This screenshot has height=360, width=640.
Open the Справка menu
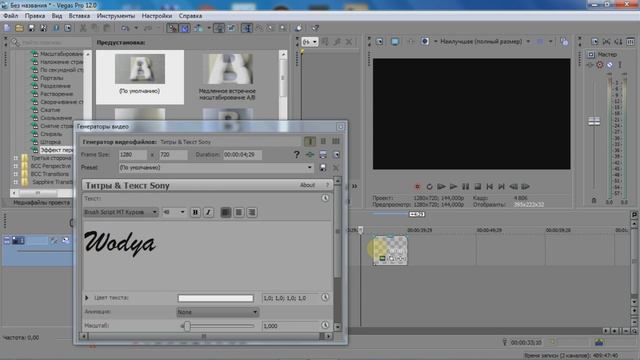[x=190, y=16]
